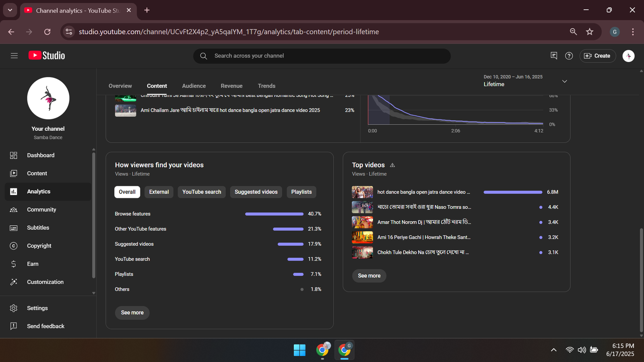Switch to the Trends tab
Viewport: 644px width, 362px height.
pos(266,86)
